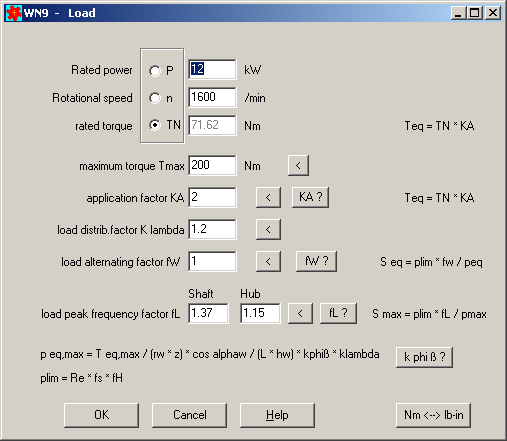Screen dimensions: 507x441
Task: Toggle units with 'Nm <--> lb-in' button
Action: click(433, 415)
